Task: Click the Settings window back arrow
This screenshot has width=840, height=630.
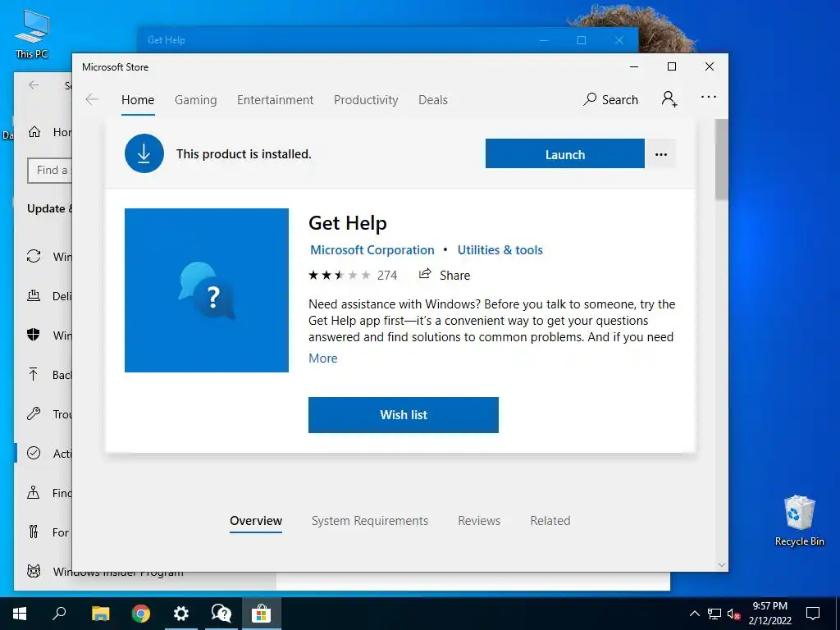Action: 34,84
